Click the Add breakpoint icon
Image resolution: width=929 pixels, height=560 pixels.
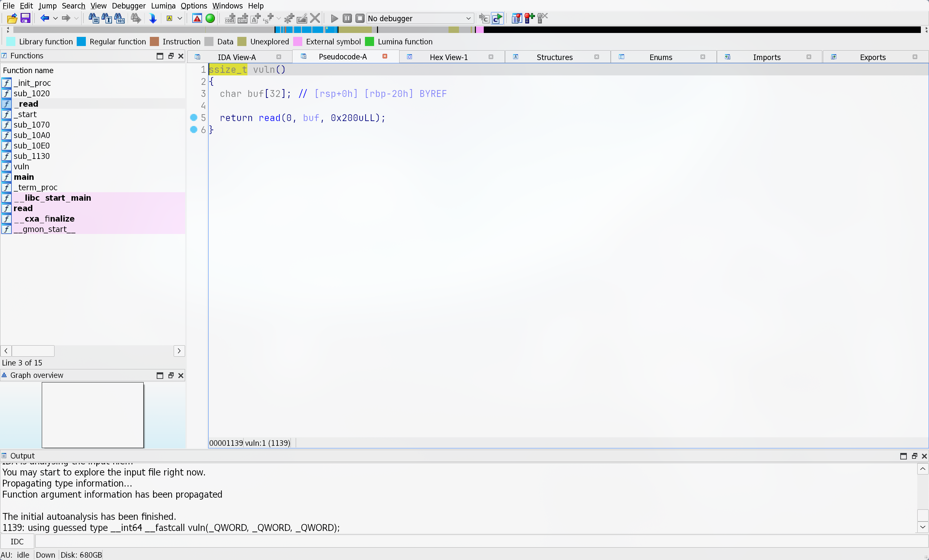(x=529, y=18)
